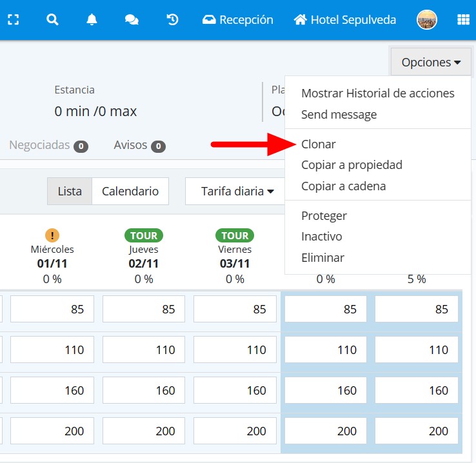Click the 85 rate field under Miércoles

point(52,310)
